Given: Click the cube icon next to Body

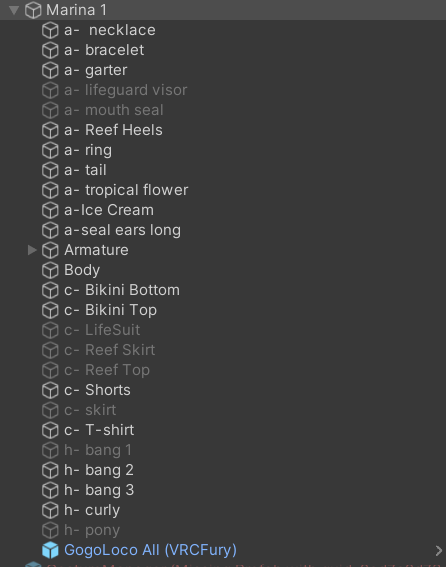Looking at the screenshot, I should pyautogui.click(x=50, y=270).
